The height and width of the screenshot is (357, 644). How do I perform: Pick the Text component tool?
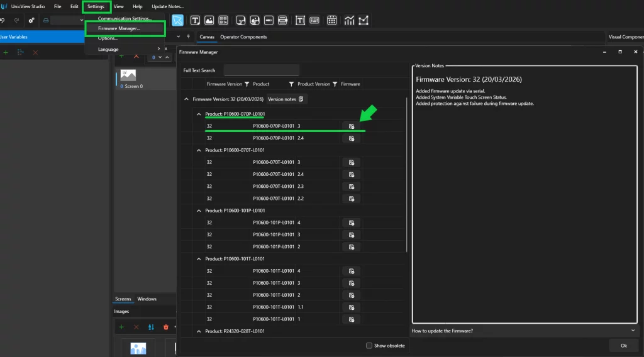(195, 21)
